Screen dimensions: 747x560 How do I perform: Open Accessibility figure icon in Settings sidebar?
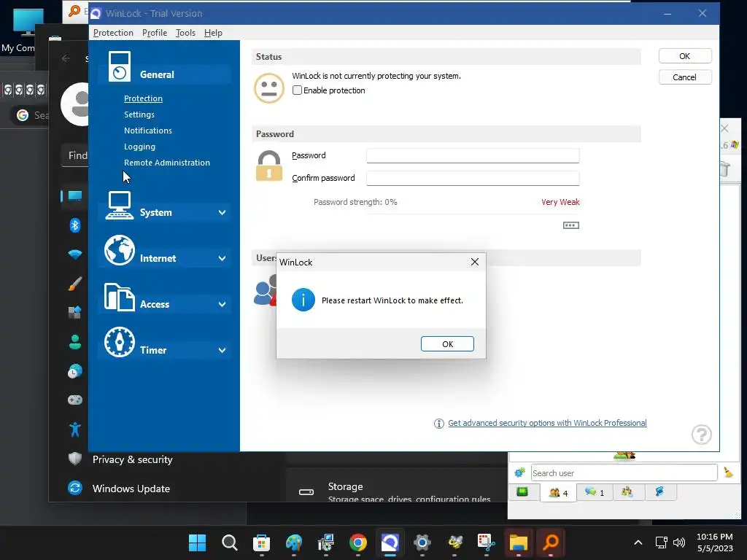coord(75,429)
